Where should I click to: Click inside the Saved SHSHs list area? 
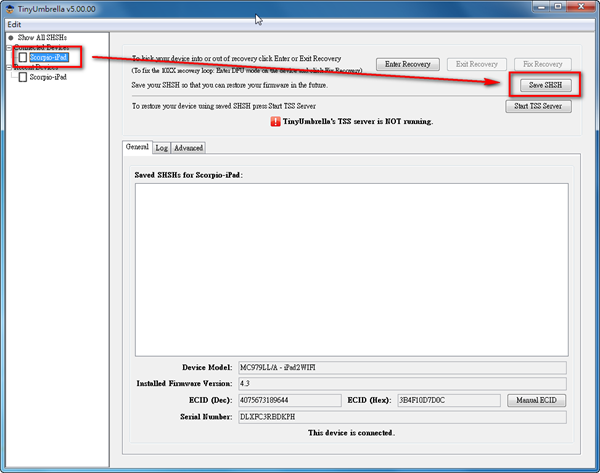click(352, 270)
